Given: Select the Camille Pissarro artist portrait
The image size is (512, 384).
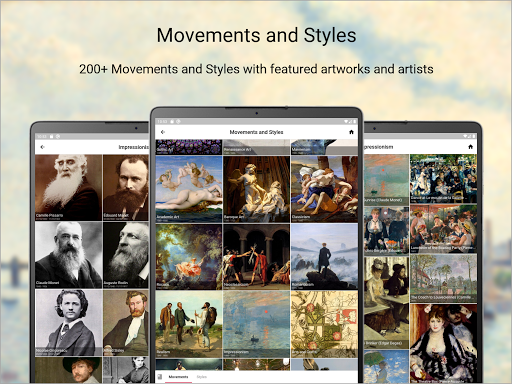Looking at the screenshot, I should point(68,187).
